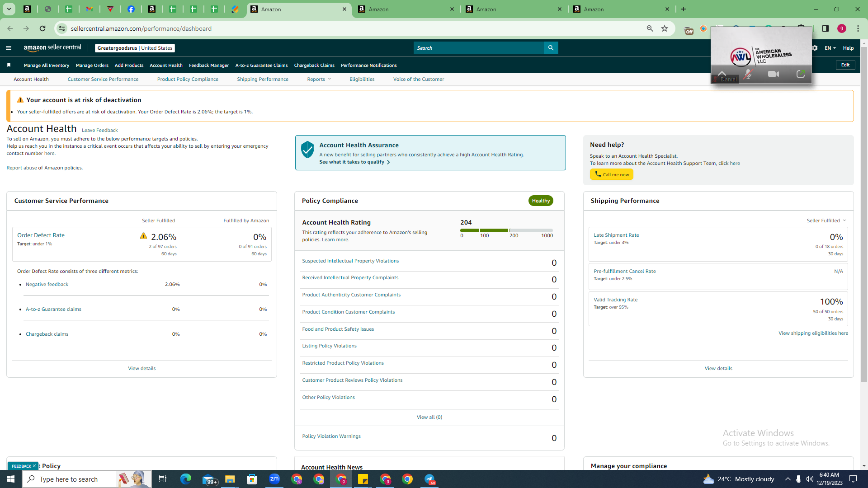Open the Order Defect Rate link
This screenshot has width=868, height=488.
(41, 235)
